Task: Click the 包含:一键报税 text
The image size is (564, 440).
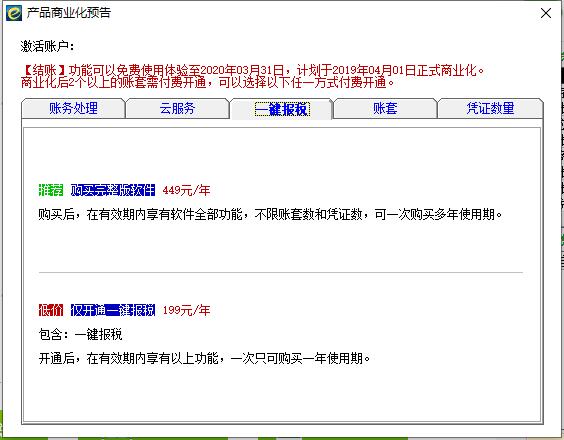Action: tap(81, 334)
